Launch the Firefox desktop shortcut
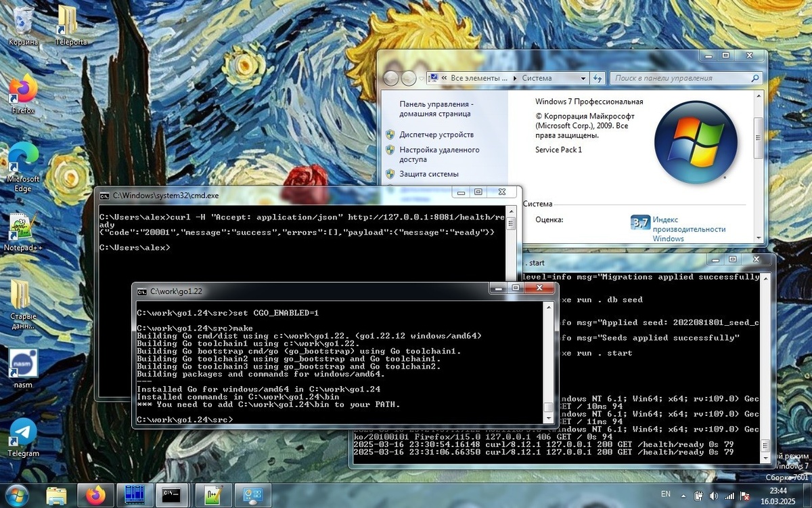812x508 pixels. pyautogui.click(x=22, y=93)
